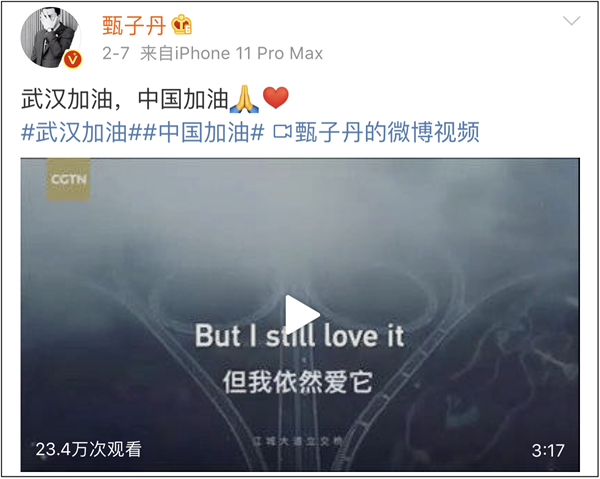Click the 23.4万次观看 view count
Image resolution: width=600 pixels, height=479 pixels.
(89, 449)
